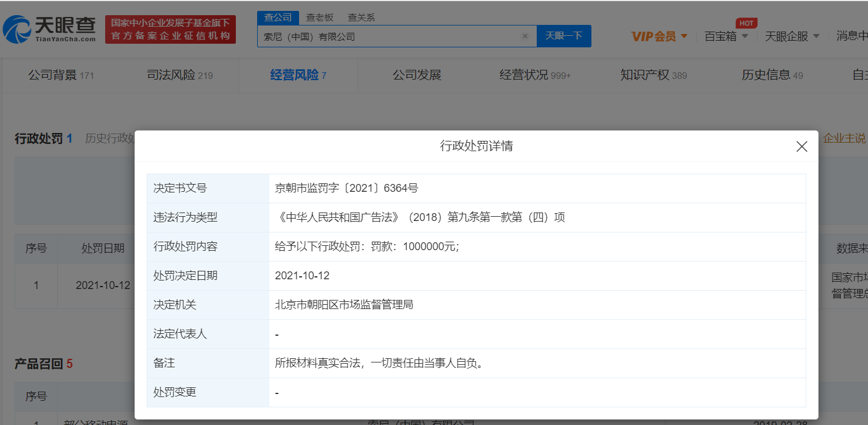Open the 经营风险 tab
The width and height of the screenshot is (868, 425).
[x=298, y=75]
